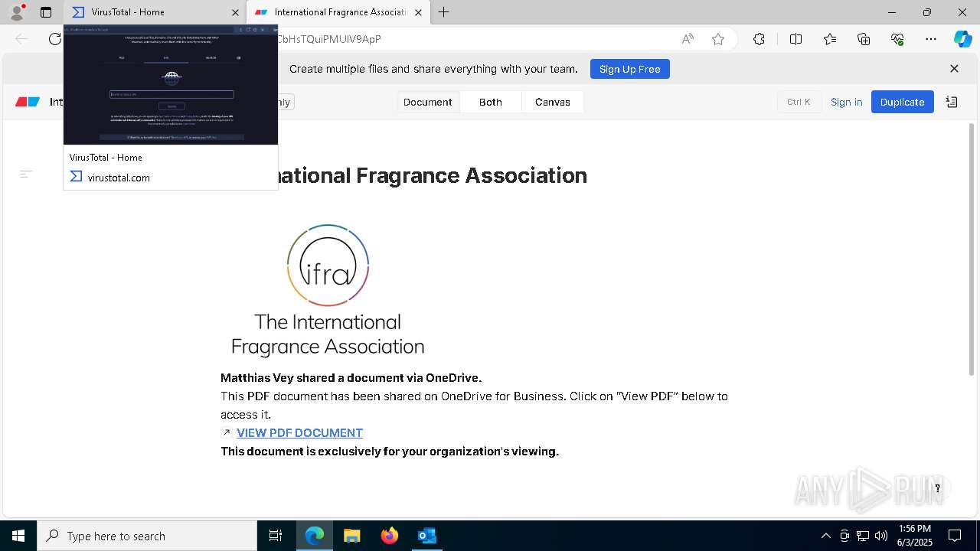Click the refresh page icon
Viewport: 980px width, 551px height.
pos(55,39)
